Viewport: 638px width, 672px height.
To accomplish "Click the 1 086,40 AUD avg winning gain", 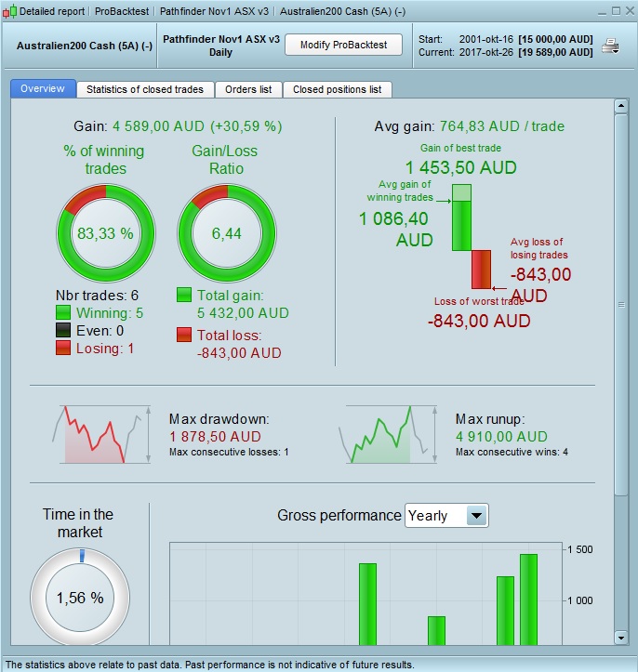I will [x=395, y=230].
